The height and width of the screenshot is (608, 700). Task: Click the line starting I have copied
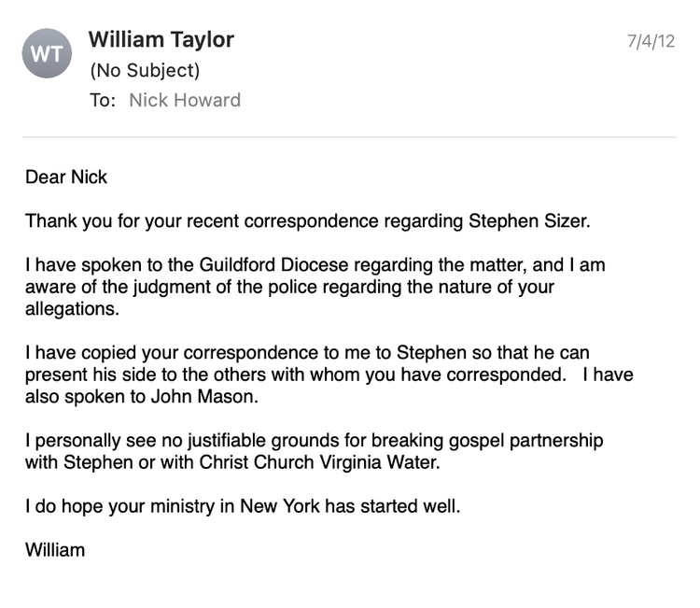[x=307, y=353]
